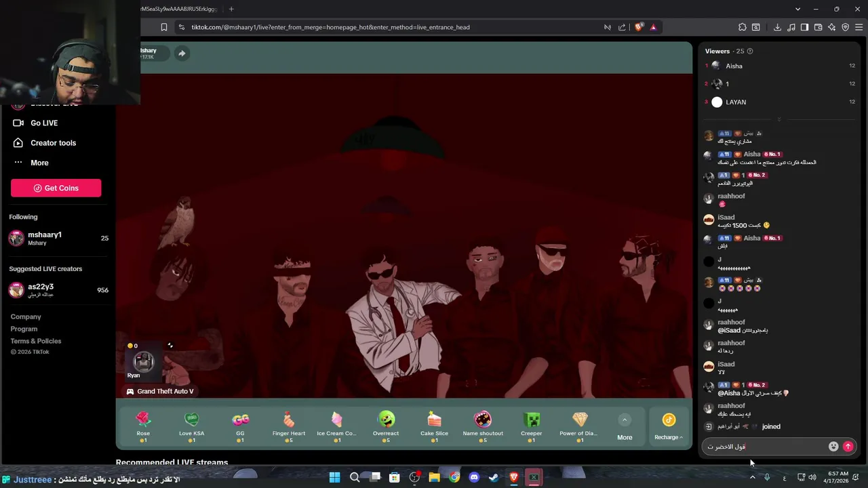Open the media control music note icon

[x=791, y=27]
